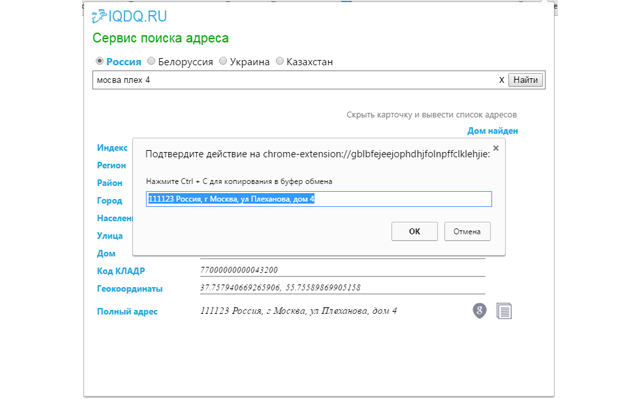Cancel the dialog with Отмена
Screen dimensions: 640x400
[x=467, y=231]
